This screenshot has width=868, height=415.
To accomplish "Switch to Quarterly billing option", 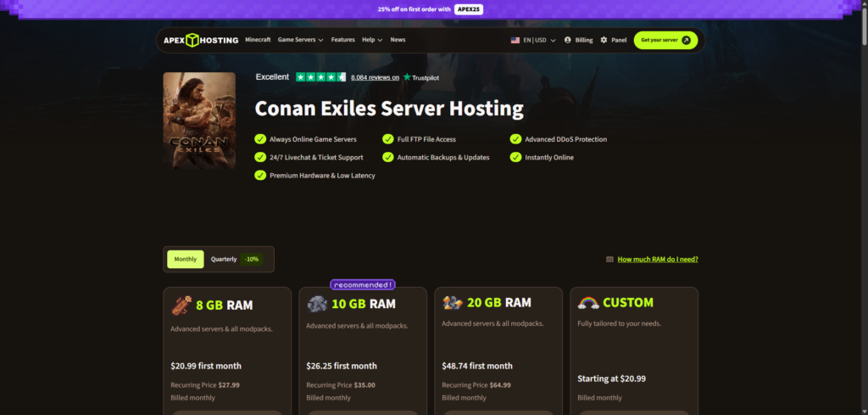I will coord(224,260).
